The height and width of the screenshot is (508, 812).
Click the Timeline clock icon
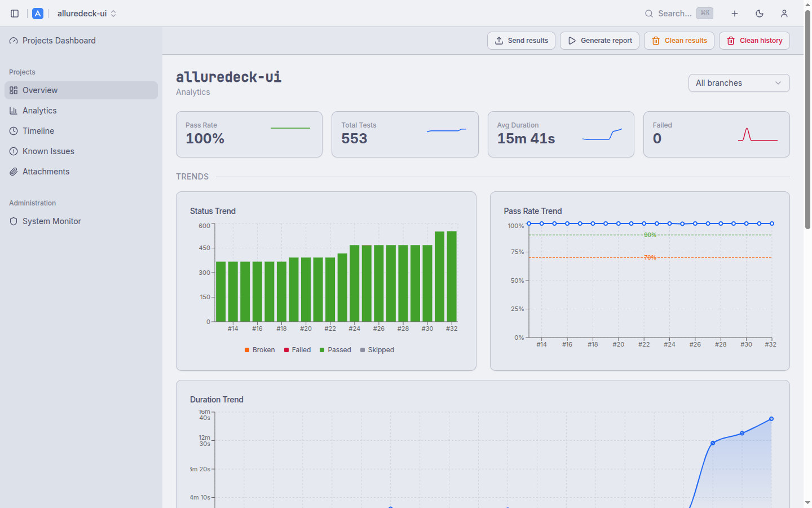(x=14, y=131)
